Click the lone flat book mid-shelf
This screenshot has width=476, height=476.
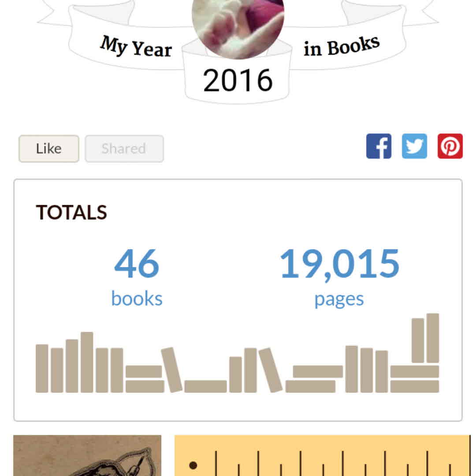[x=205, y=386]
